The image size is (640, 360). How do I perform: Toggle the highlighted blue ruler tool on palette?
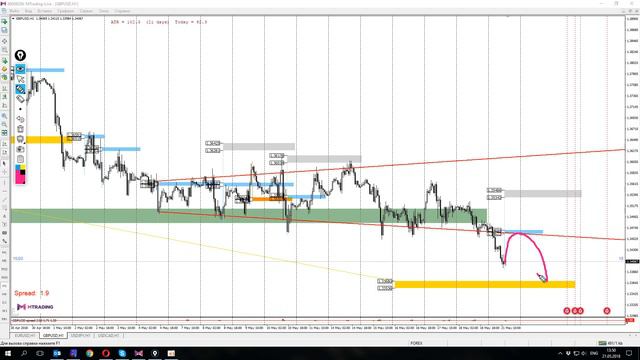pyautogui.click(x=20, y=89)
